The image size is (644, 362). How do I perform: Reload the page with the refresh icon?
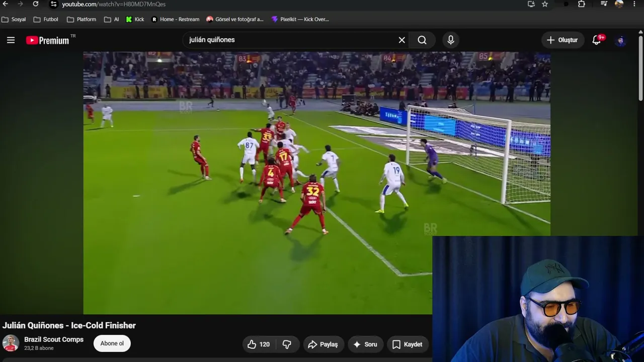click(36, 4)
